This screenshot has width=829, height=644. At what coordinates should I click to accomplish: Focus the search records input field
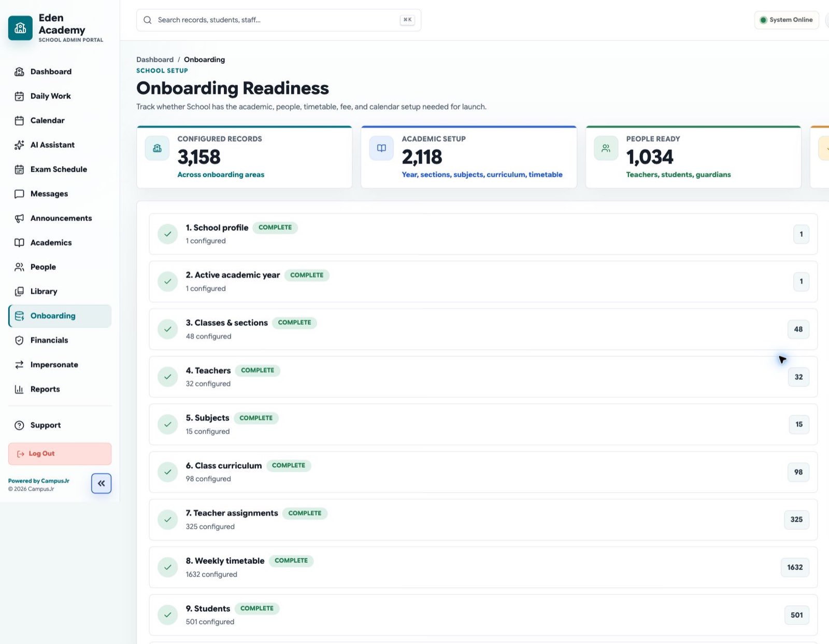[x=278, y=20]
